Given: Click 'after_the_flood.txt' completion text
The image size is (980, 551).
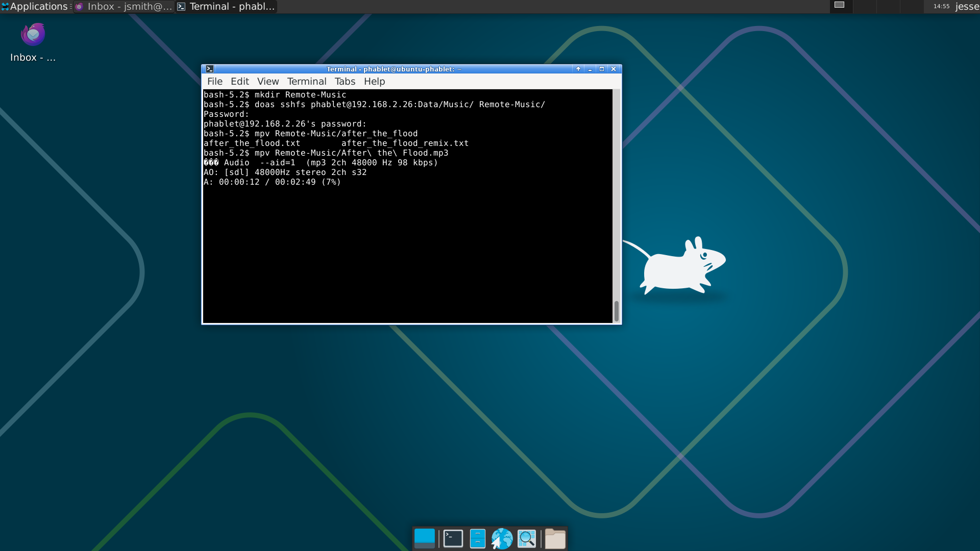Looking at the screenshot, I should (252, 143).
